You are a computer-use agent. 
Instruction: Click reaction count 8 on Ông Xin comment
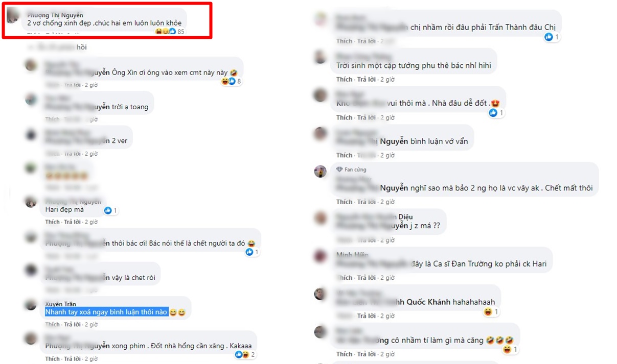[239, 81]
